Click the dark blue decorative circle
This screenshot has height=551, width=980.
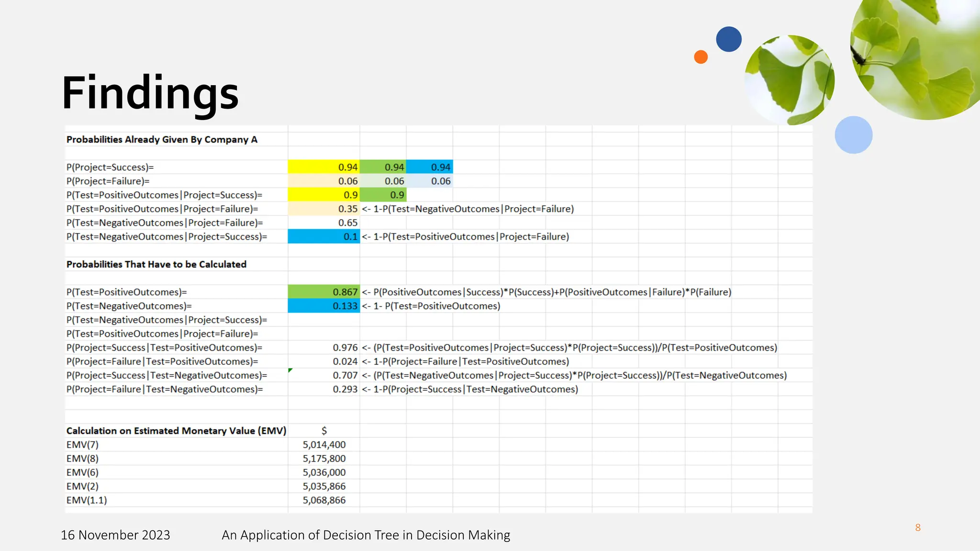[x=728, y=39]
